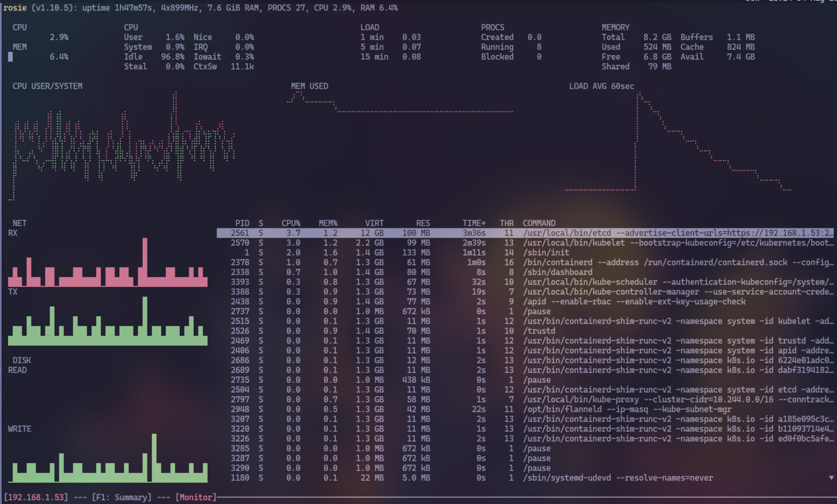
Task: Switch to the F1: Summary tab
Action: [122, 497]
